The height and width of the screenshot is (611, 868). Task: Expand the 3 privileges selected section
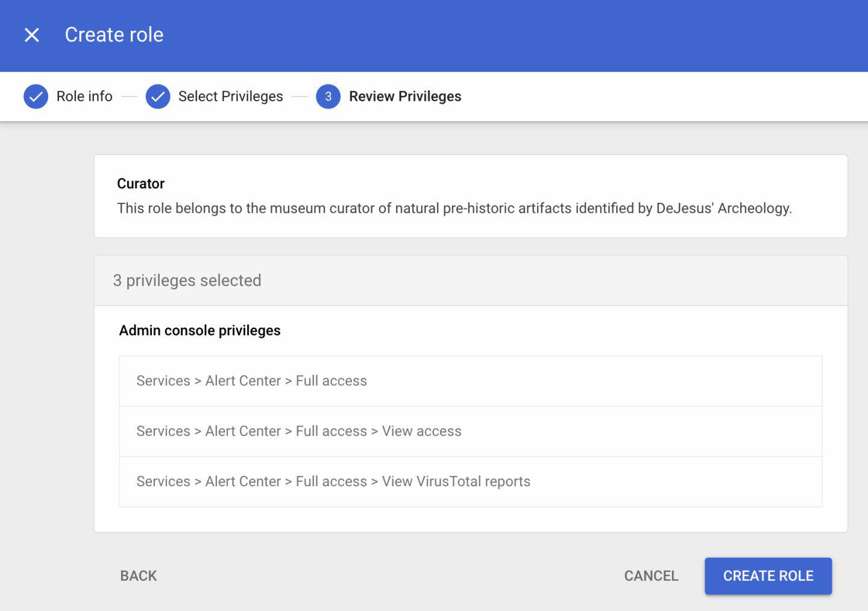coord(187,280)
